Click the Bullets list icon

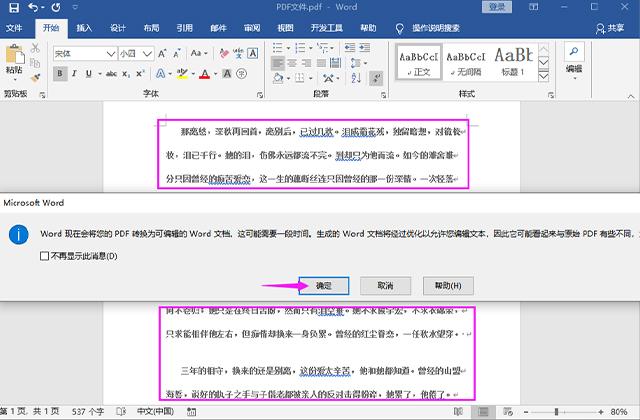[278, 48]
